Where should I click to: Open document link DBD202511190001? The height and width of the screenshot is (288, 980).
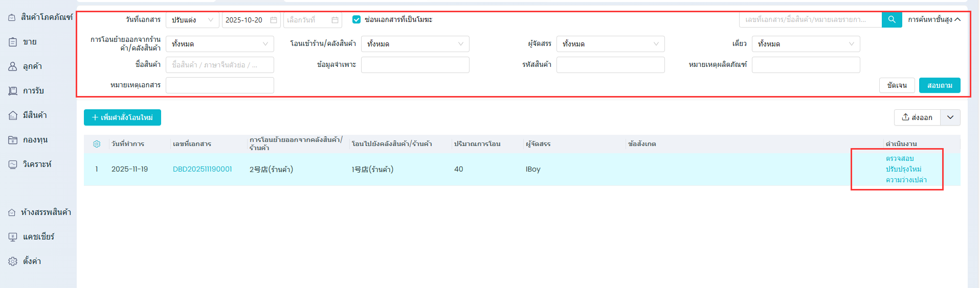(x=202, y=169)
